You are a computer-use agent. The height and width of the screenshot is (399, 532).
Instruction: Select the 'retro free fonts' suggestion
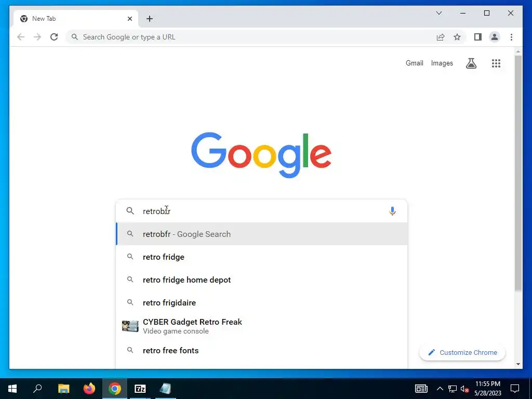coord(262,351)
